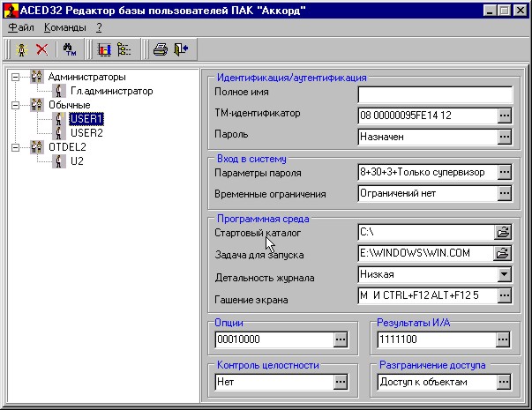Collapse the Обычные tree node
The image size is (532, 410).
pos(15,105)
